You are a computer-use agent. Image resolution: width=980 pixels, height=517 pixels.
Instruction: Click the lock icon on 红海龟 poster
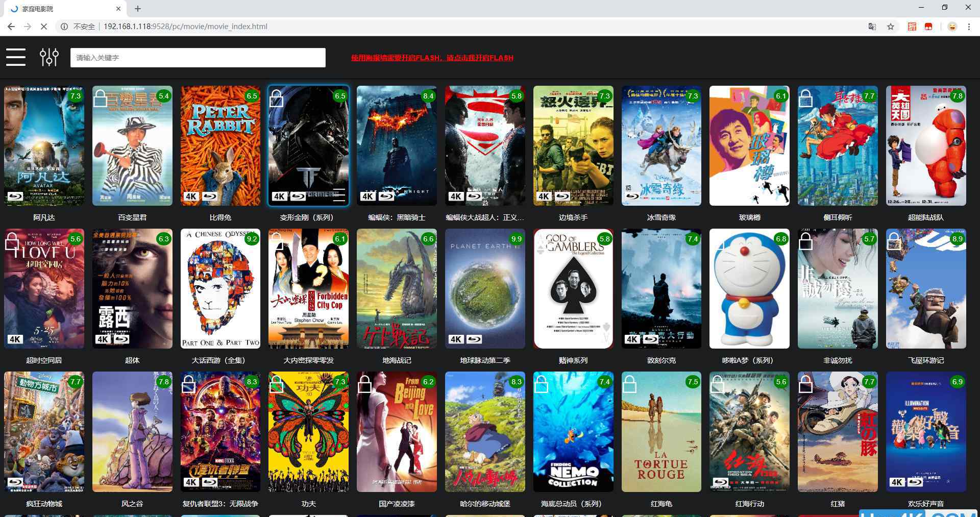(x=629, y=384)
